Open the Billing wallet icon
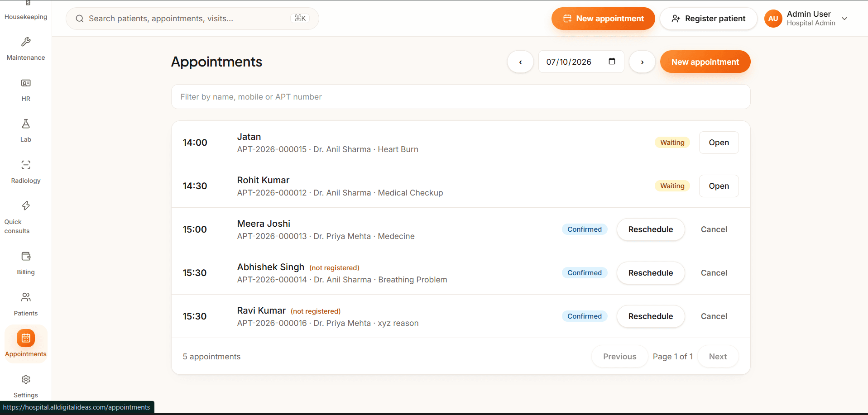This screenshot has width=868, height=415. (x=26, y=256)
